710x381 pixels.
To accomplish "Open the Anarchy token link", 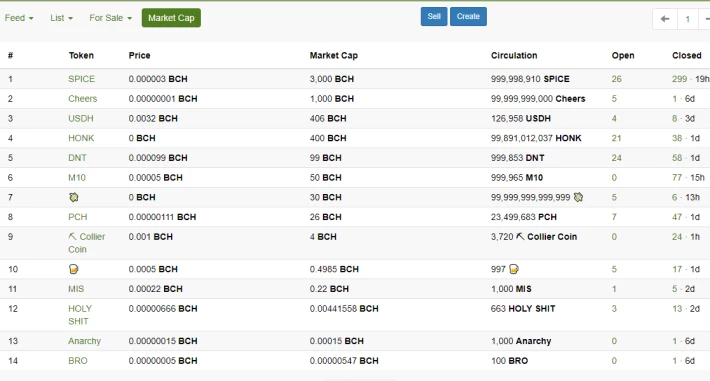I will click(x=84, y=341).
